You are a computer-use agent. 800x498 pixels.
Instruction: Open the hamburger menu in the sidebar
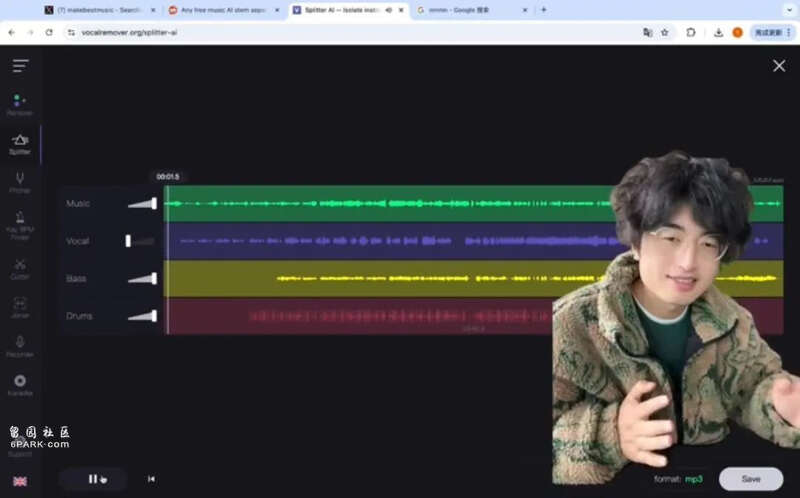click(20, 66)
